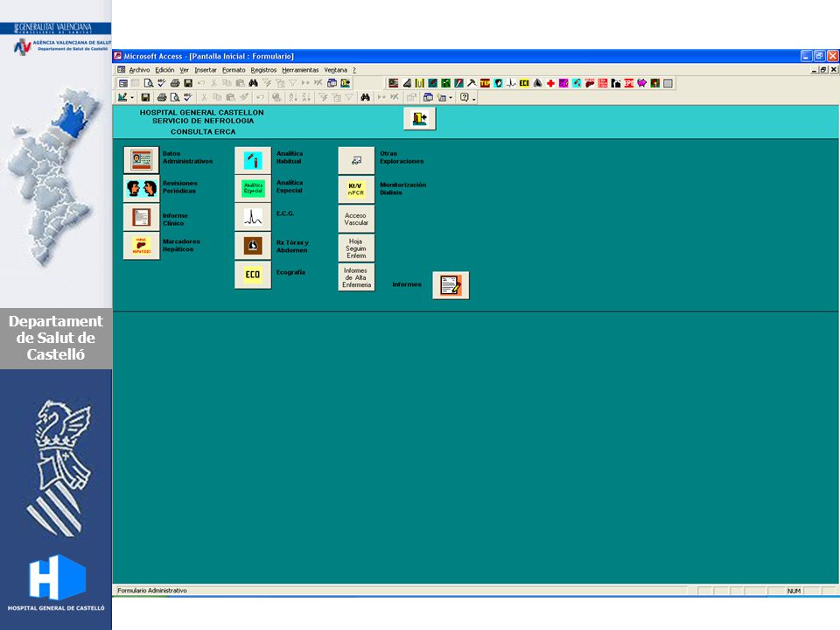Screen dimensions: 840x630
Task: Open the Kt/V nPCR Monitorización Diálisis button
Action: pos(356,189)
